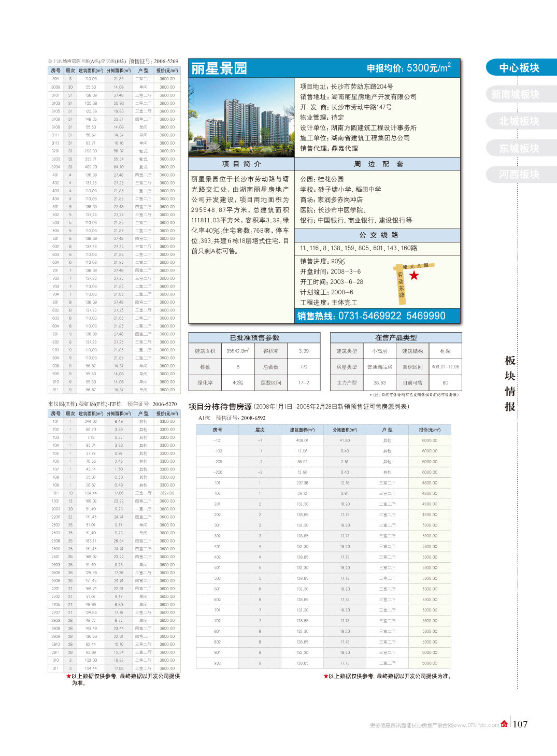This screenshot has width=557, height=756.
Task: Click the 项目分栋待售房源 section heading
Action: pos(220,407)
